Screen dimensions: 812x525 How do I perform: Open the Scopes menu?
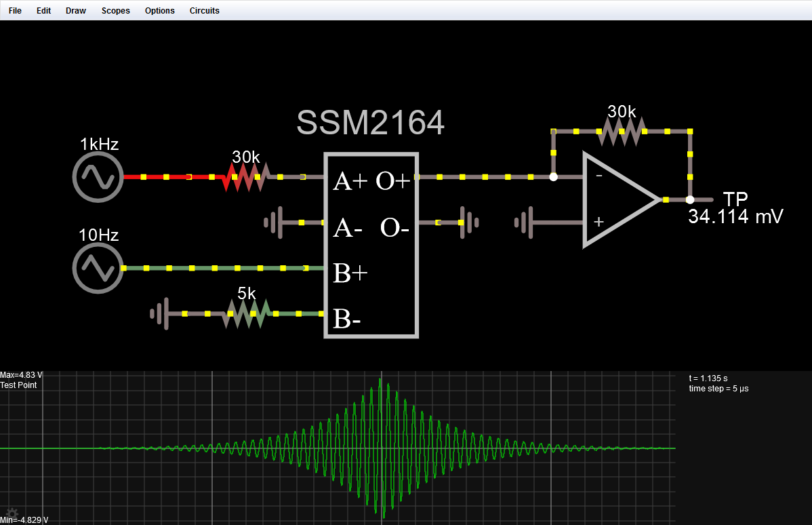click(x=115, y=10)
